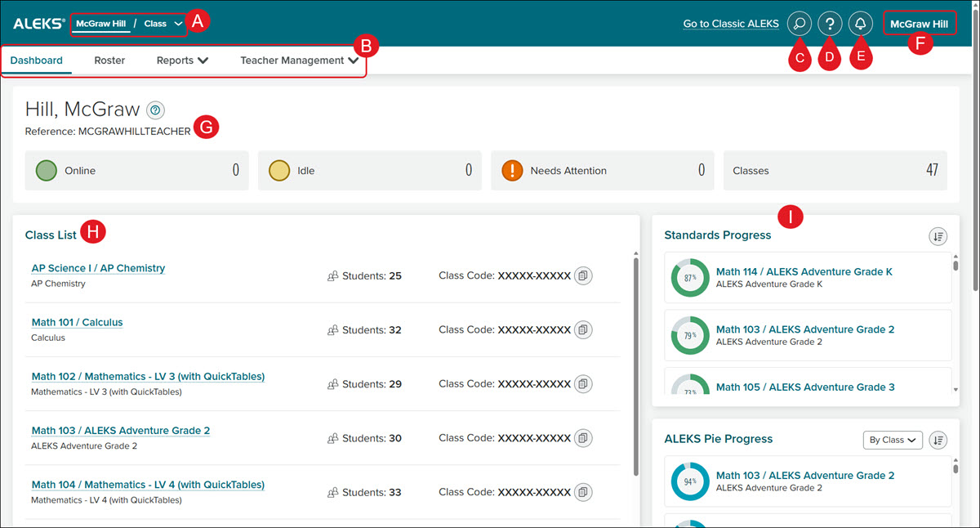Switch to the Roster tab

pos(109,60)
